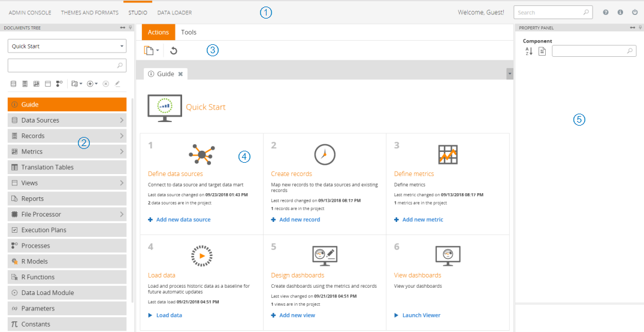The width and height of the screenshot is (644, 332).
Task: Click the Launch Viewer link
Action: pos(421,315)
